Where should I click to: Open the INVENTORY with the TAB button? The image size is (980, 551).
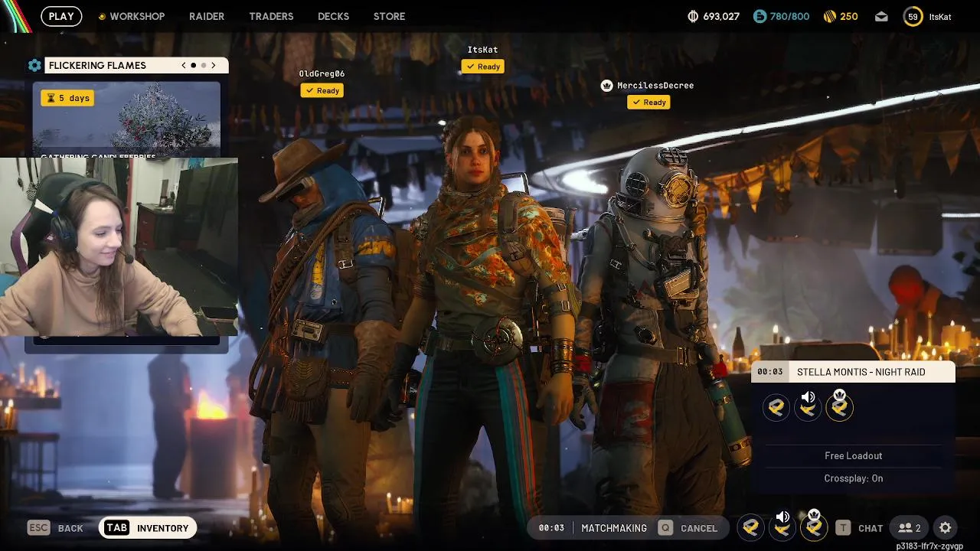(148, 528)
